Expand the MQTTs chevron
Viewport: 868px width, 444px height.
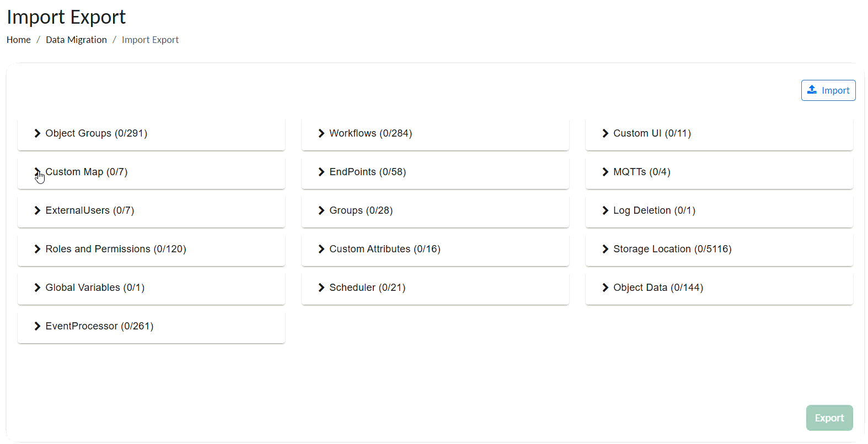point(606,172)
